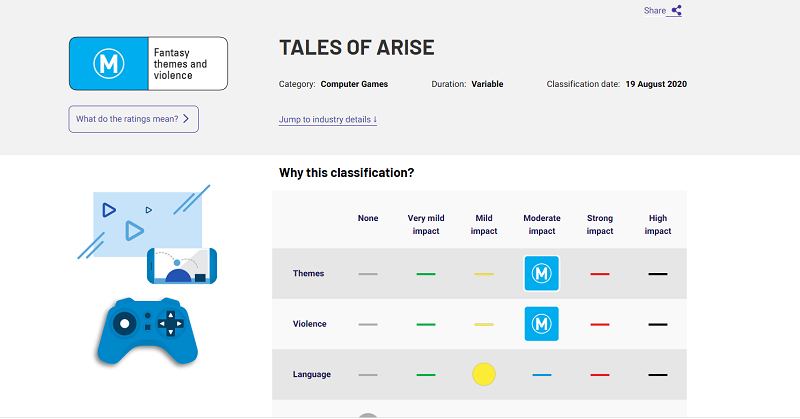The height and width of the screenshot is (419, 800).
Task: Click '19 August 2020' classification date
Action: [656, 84]
